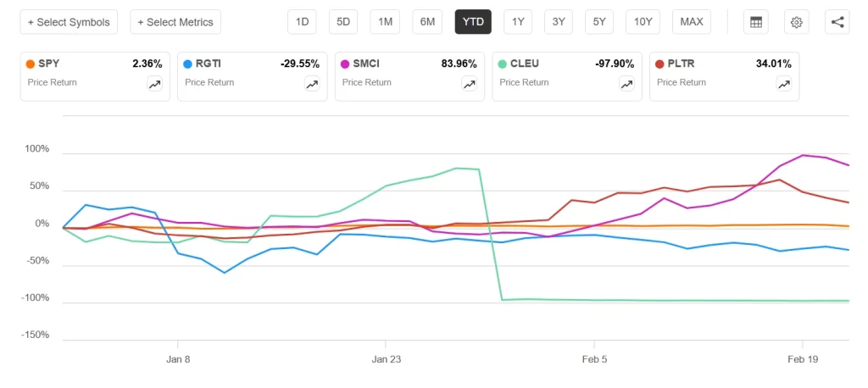The width and height of the screenshot is (868, 388).
Task: Click trend arrow icon on SMCI card
Action: (469, 84)
